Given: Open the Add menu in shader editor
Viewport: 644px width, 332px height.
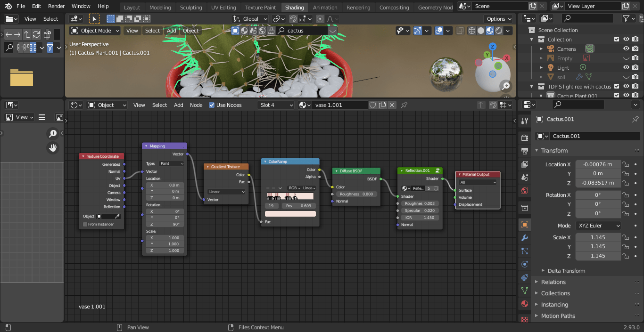Looking at the screenshot, I should (x=178, y=105).
